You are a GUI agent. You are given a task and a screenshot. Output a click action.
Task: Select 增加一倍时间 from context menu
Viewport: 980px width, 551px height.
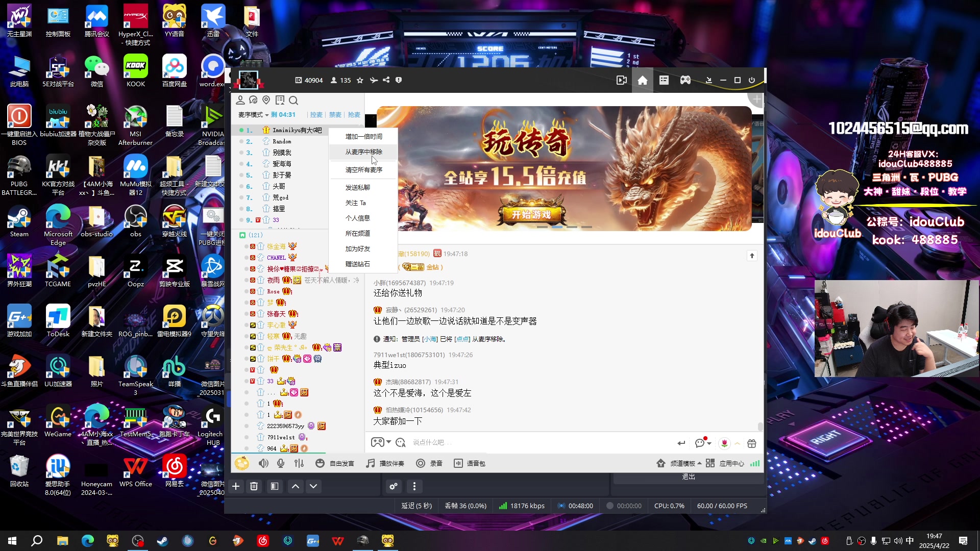click(363, 136)
